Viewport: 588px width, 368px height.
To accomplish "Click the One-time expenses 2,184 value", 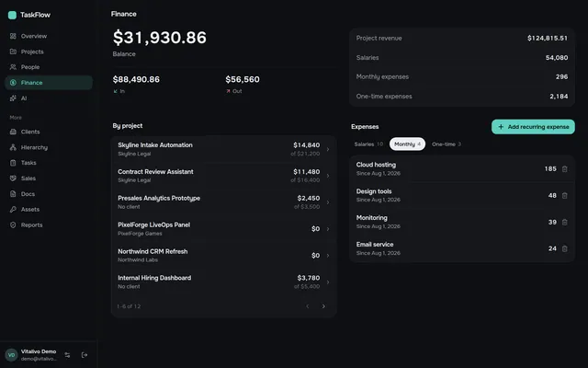I will tap(559, 97).
